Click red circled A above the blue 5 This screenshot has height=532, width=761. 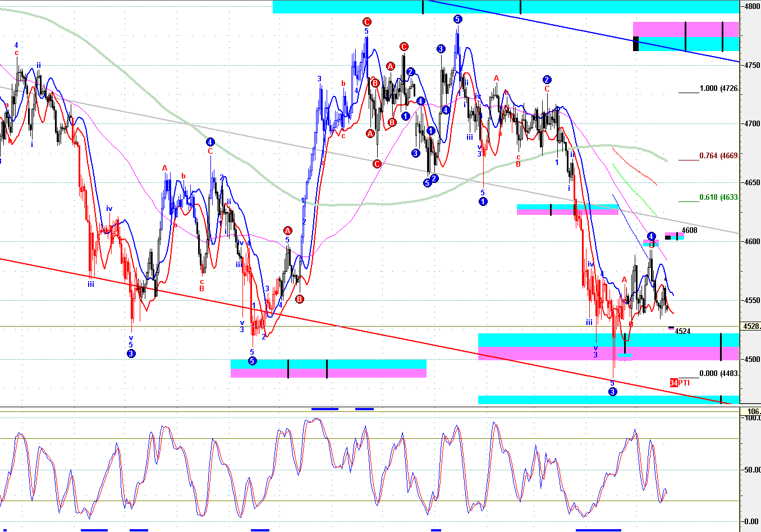tap(287, 231)
